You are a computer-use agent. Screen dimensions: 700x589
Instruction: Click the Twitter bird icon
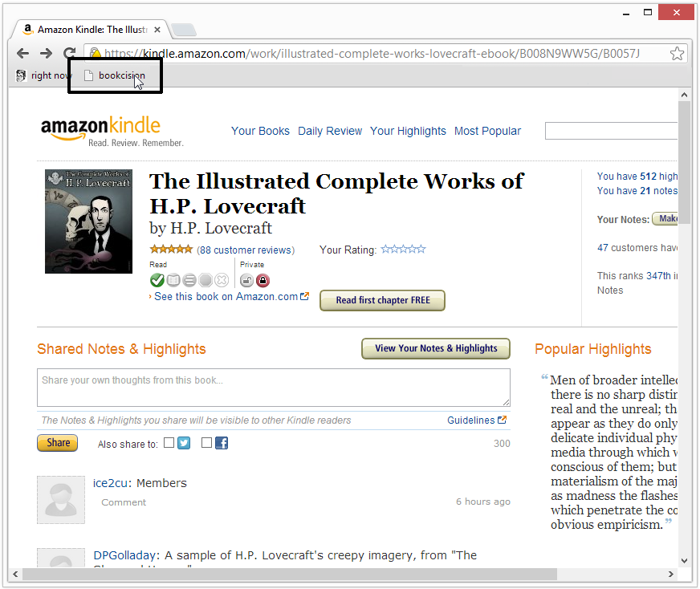(184, 443)
